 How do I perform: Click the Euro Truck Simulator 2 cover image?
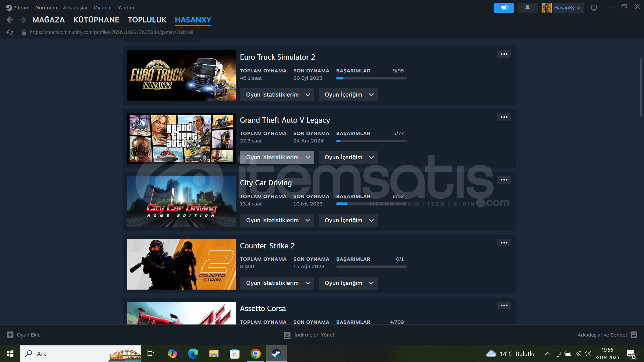pyautogui.click(x=181, y=76)
